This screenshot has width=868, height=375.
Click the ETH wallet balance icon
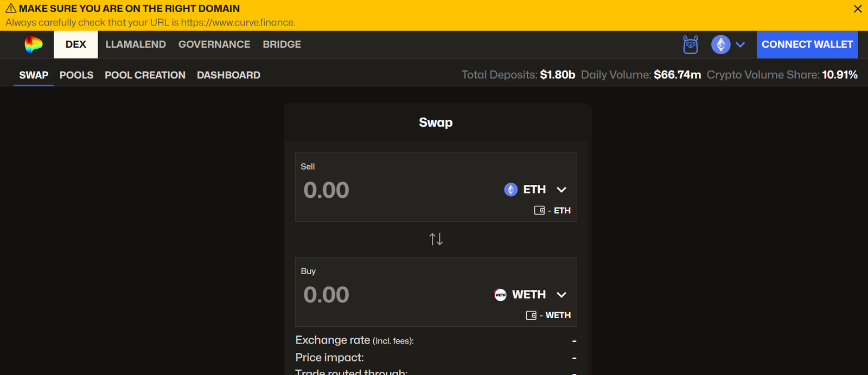[x=539, y=210]
